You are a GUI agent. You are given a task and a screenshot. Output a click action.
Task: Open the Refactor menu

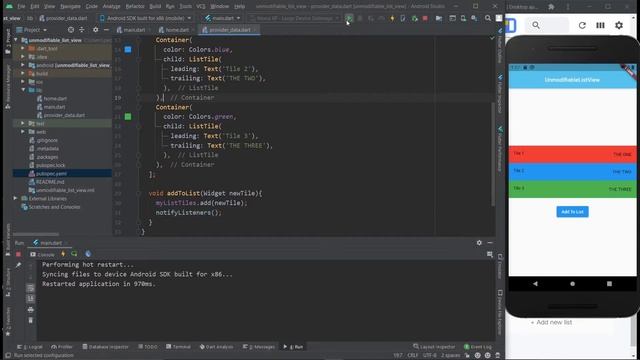pyautogui.click(x=135, y=7)
